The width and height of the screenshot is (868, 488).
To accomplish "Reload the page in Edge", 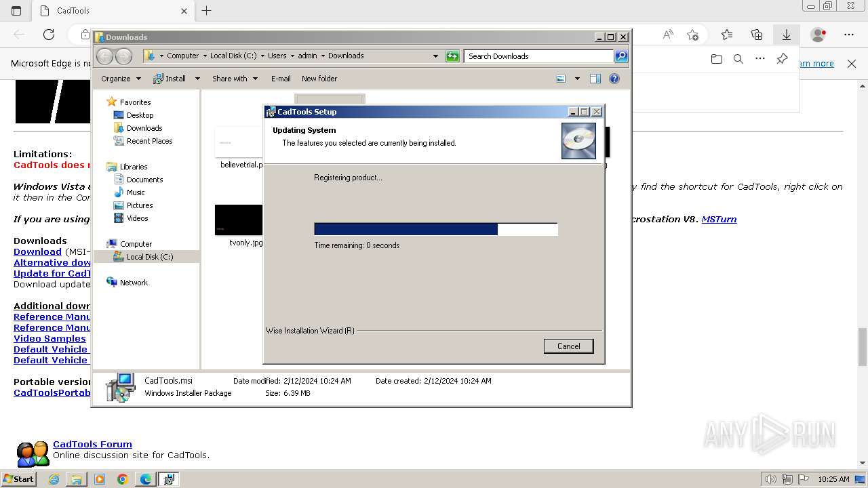I will pos(49,35).
